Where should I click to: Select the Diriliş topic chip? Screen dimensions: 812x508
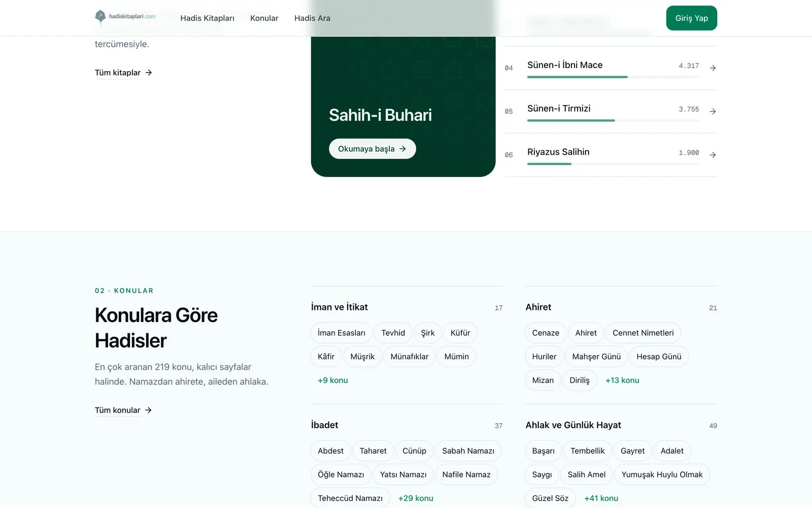click(x=580, y=380)
